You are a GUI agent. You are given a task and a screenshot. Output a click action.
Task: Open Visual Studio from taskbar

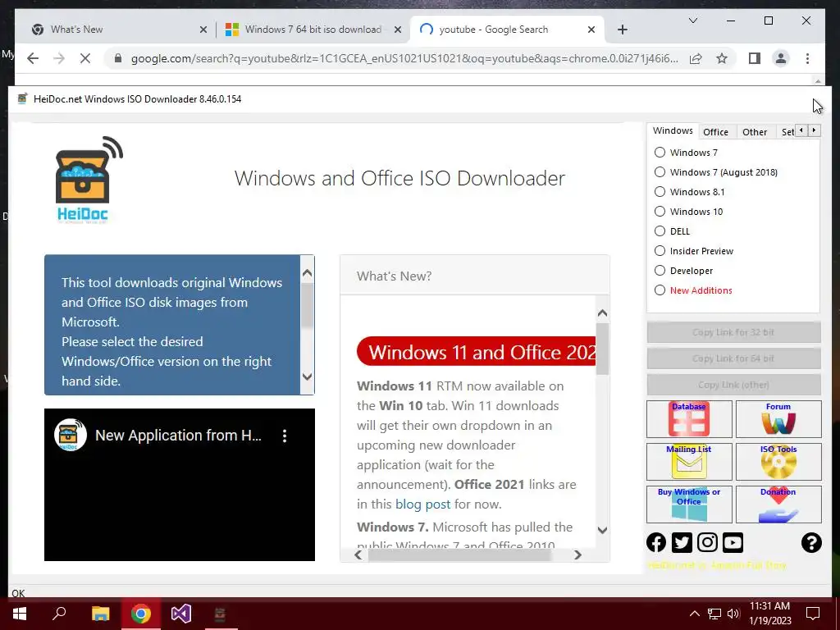(181, 614)
